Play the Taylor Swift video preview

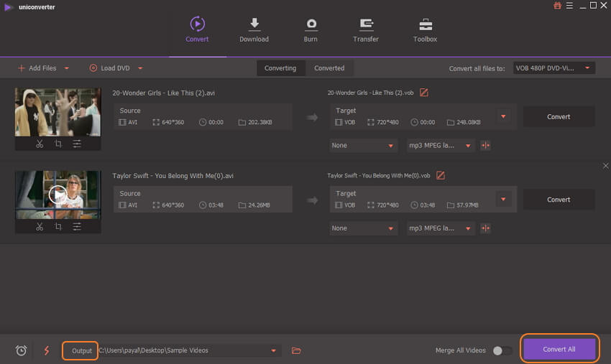tap(58, 195)
